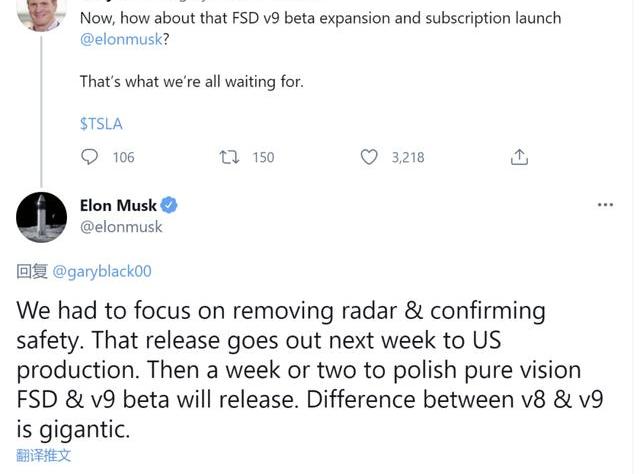Image resolution: width=640 pixels, height=474 pixels.
Task: Open the @garyblack00 reply-to link
Action: tap(101, 271)
